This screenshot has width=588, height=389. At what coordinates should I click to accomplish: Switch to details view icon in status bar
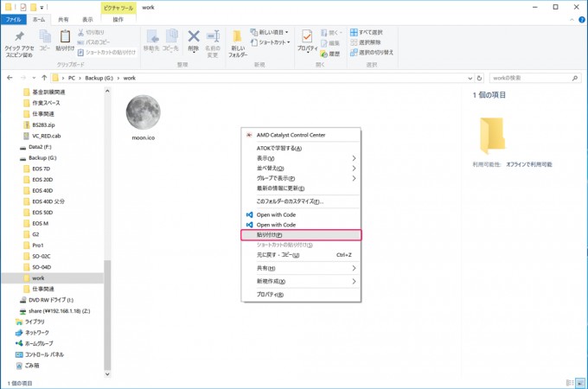click(x=570, y=383)
